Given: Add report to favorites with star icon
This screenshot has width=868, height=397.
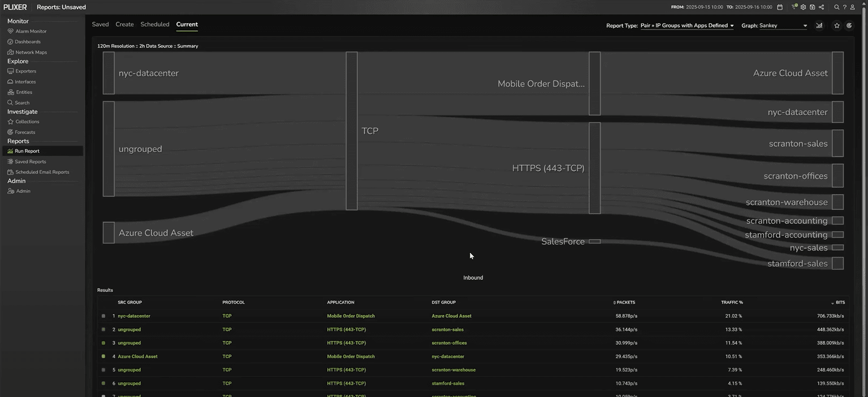Looking at the screenshot, I should coord(837,25).
